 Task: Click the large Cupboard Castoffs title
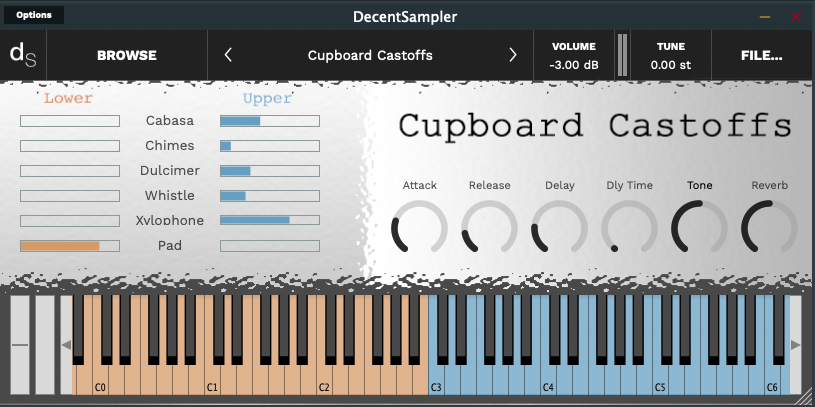596,125
